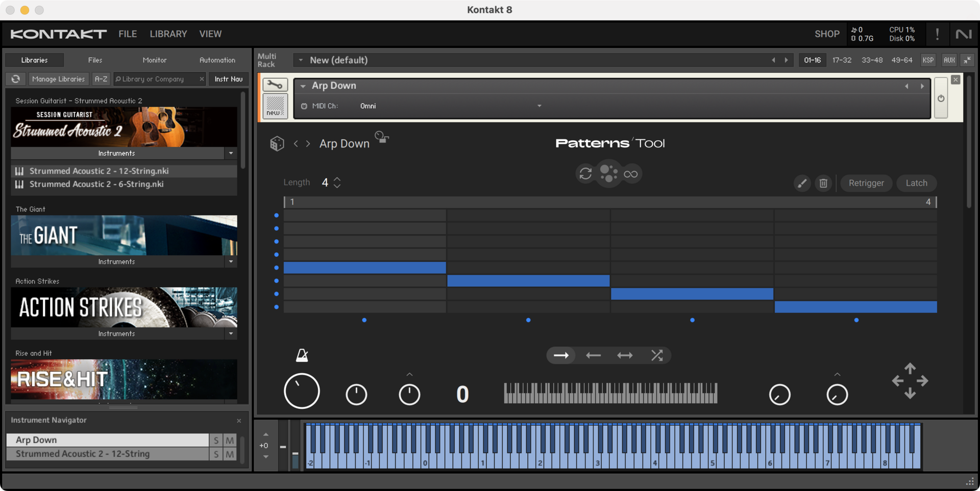Click the trash delete pattern icon
The width and height of the screenshot is (980, 491).
(823, 183)
